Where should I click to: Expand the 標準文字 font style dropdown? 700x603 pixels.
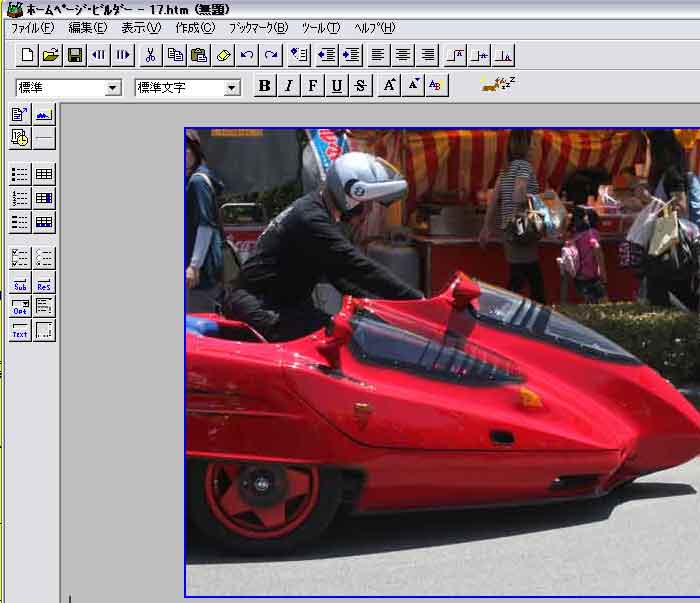[232, 88]
